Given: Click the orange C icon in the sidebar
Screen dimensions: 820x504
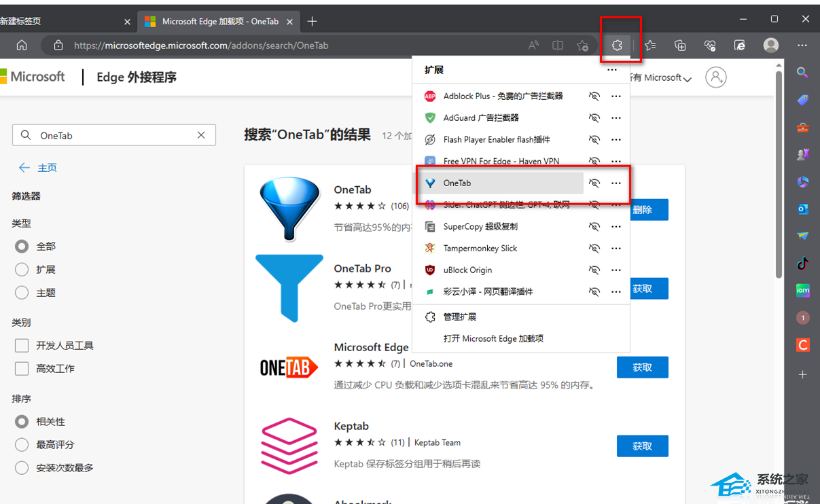Looking at the screenshot, I should tap(802, 345).
